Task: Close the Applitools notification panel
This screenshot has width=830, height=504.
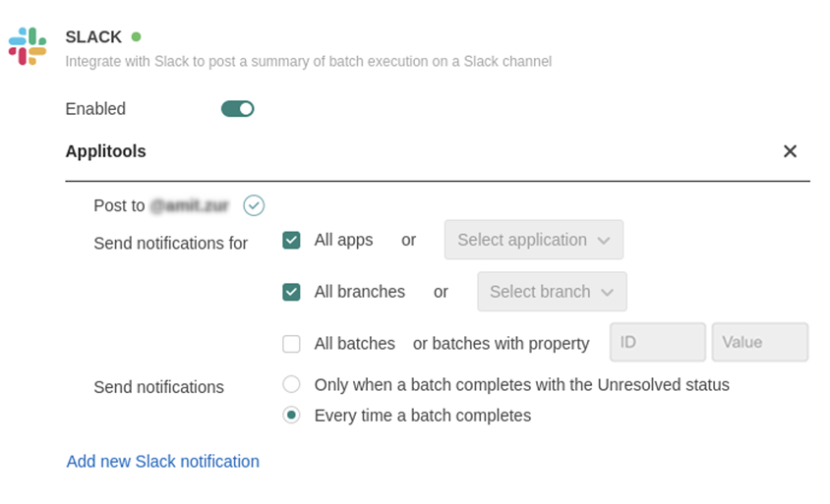Action: point(790,151)
